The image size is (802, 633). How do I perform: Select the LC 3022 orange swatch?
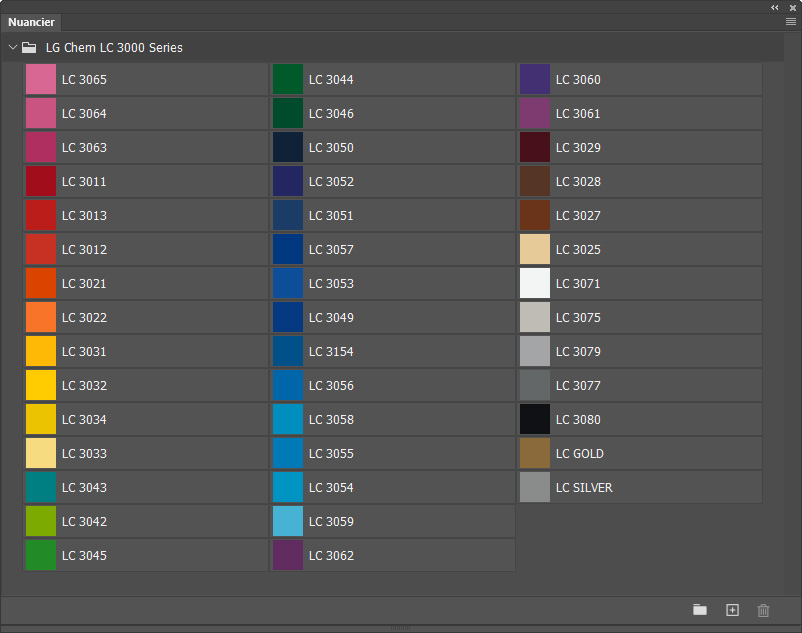pos(41,317)
